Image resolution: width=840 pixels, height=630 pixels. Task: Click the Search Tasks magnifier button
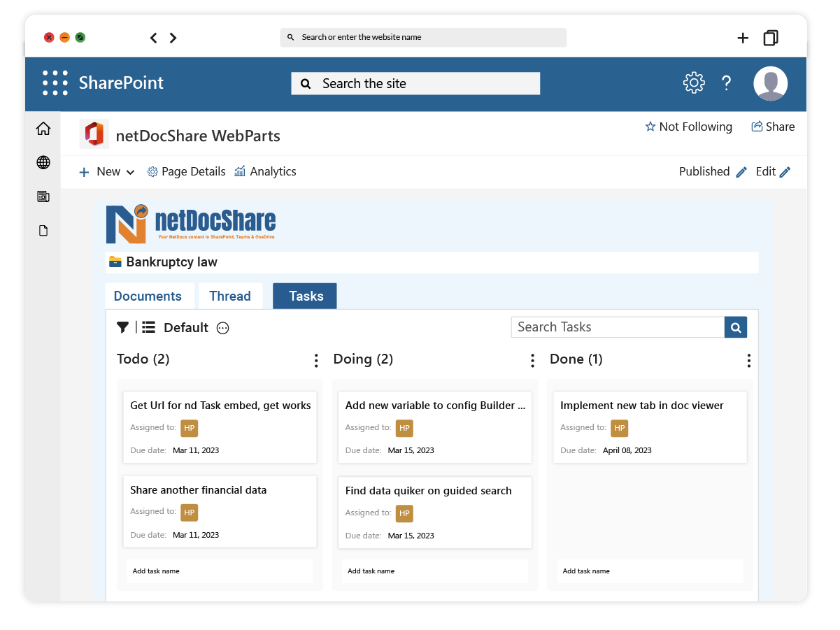(x=736, y=327)
